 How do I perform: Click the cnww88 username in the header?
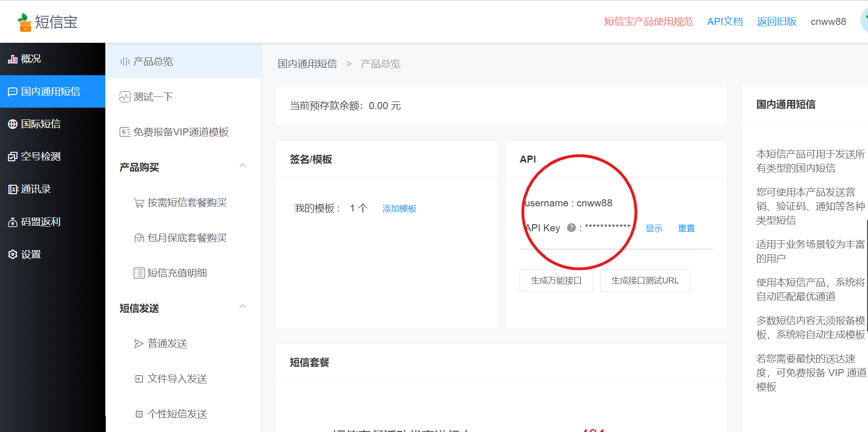click(829, 22)
